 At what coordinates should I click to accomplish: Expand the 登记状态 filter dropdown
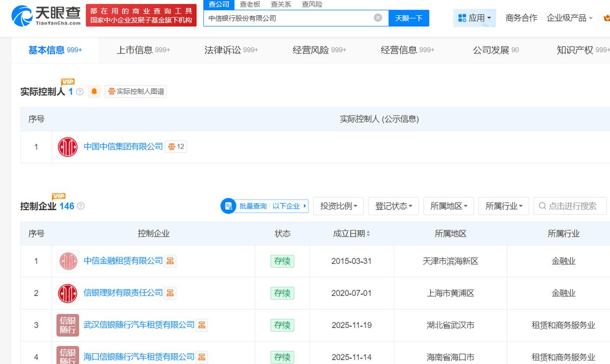pyautogui.click(x=393, y=206)
